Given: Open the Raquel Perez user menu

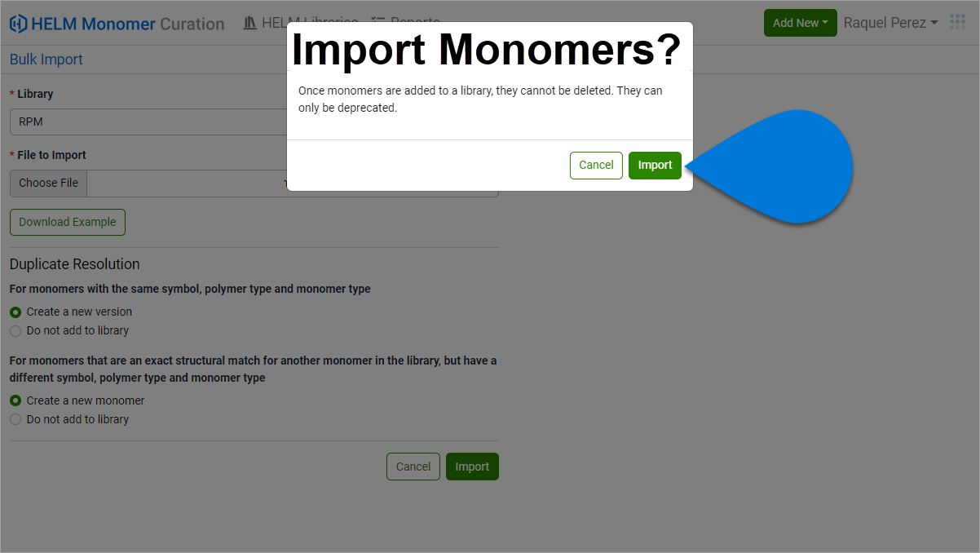Looking at the screenshot, I should click(x=890, y=23).
